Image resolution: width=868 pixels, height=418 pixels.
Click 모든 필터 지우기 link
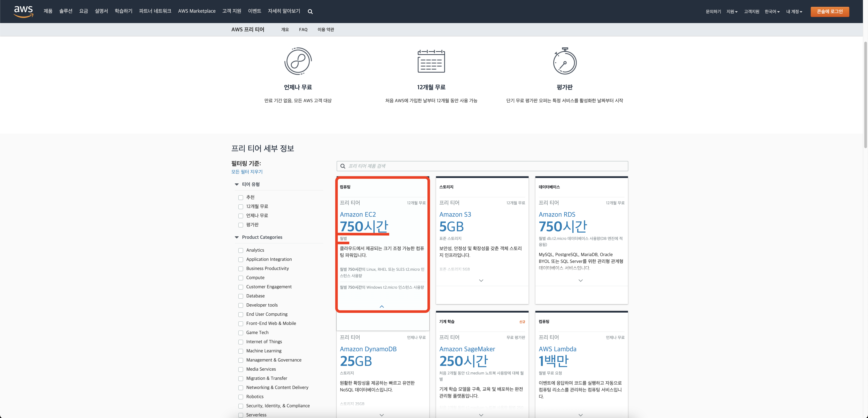pos(247,172)
